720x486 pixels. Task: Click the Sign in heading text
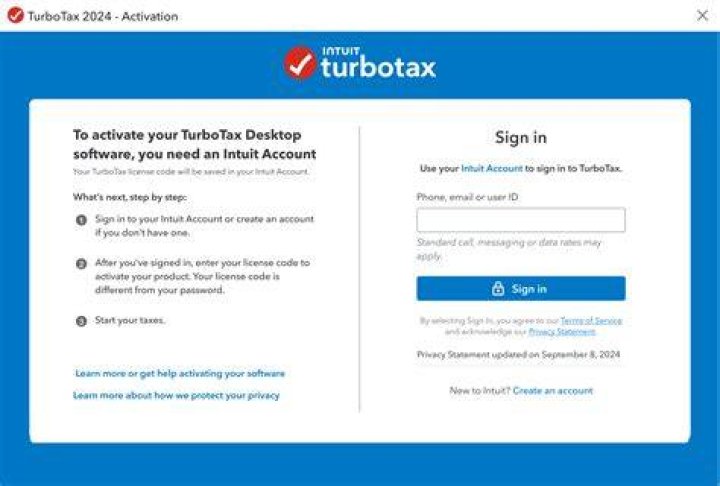click(x=521, y=137)
